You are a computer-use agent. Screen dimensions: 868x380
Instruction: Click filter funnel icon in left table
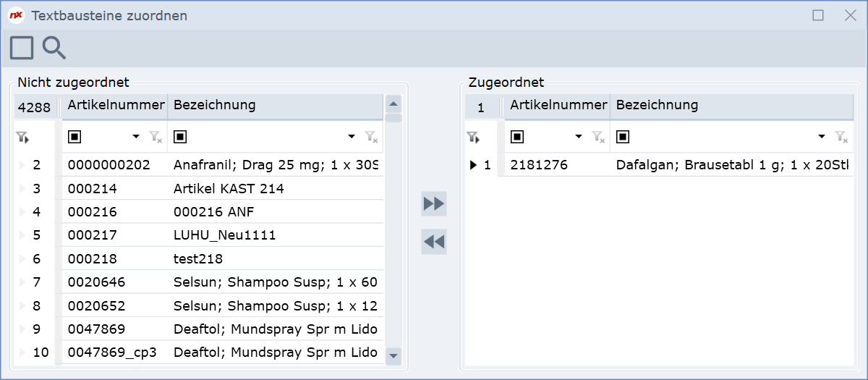(x=25, y=137)
